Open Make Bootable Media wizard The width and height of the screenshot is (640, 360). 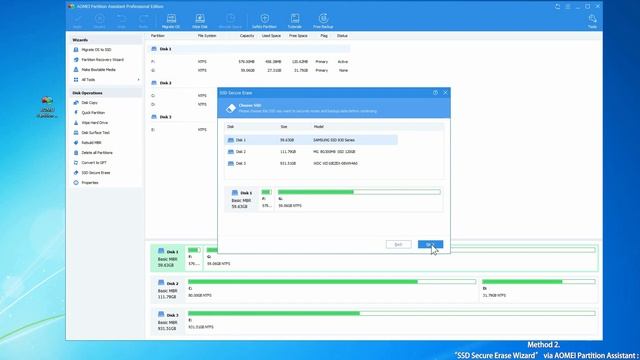pyautogui.click(x=98, y=70)
